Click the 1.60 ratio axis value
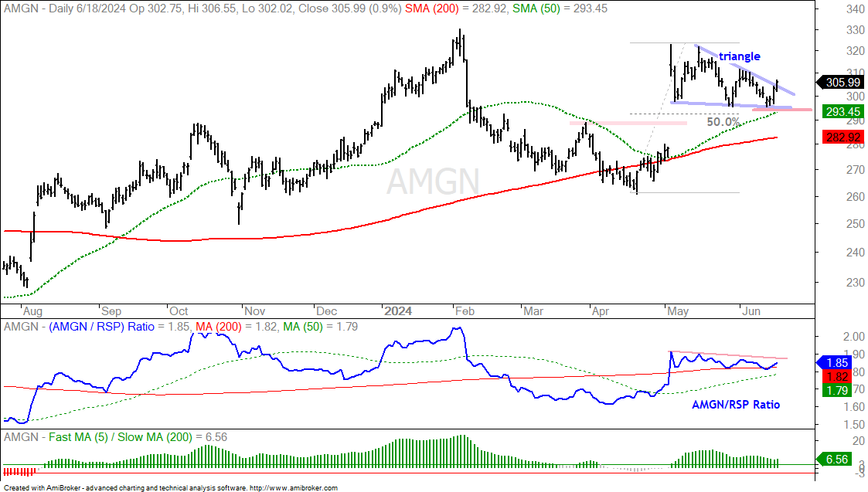Viewport: 868px width, 492px height. coord(854,407)
